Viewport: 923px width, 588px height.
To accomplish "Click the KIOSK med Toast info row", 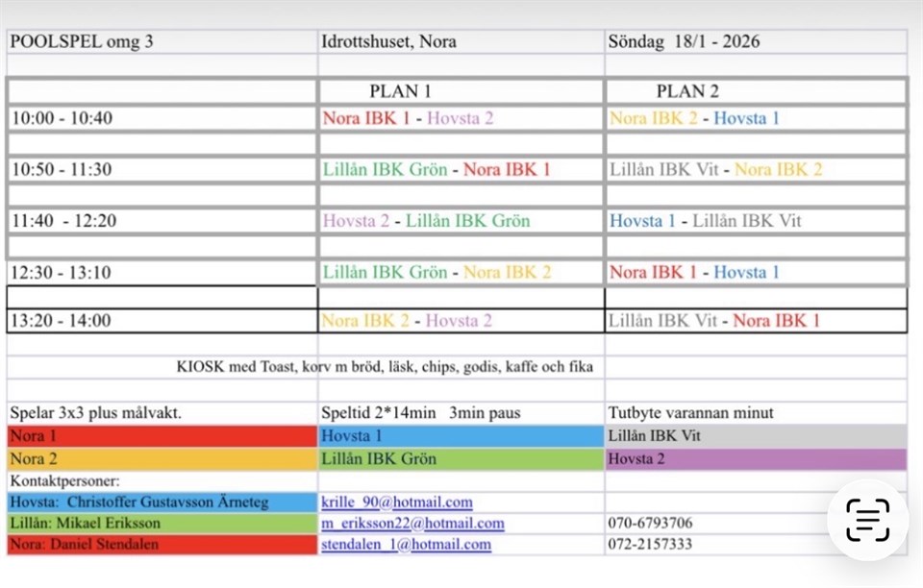I will click(x=385, y=367).
